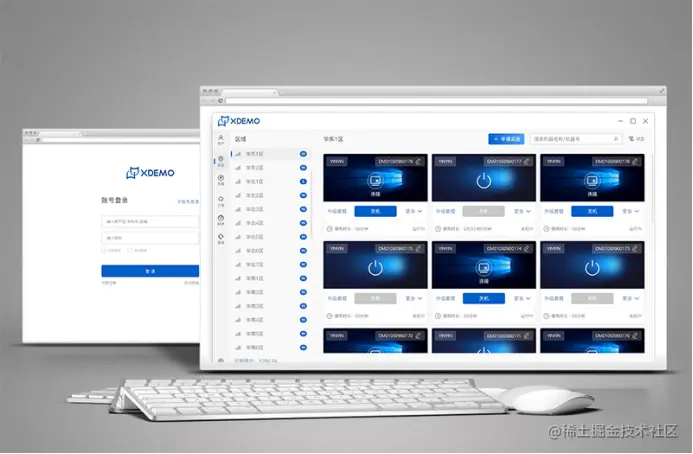The width and height of the screenshot is (693, 454).
Task: Click the 华东1区 heading above the cards
Action: click(333, 139)
